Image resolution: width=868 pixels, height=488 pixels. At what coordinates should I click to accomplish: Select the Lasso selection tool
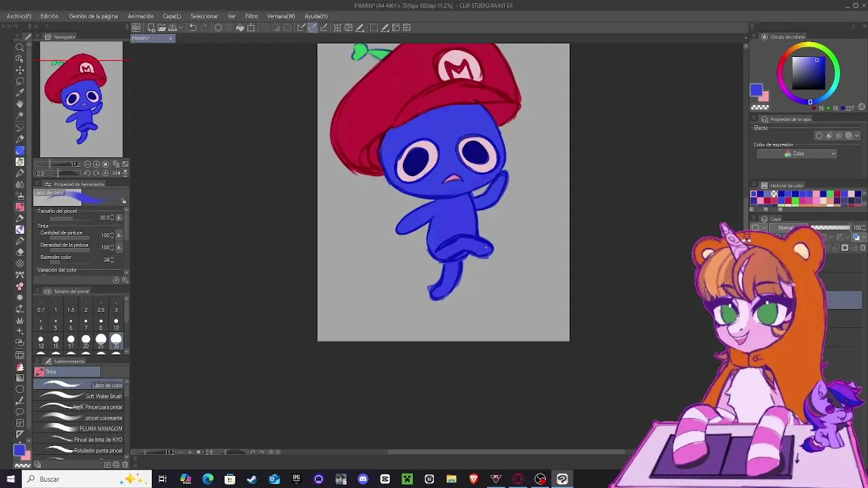20,81
